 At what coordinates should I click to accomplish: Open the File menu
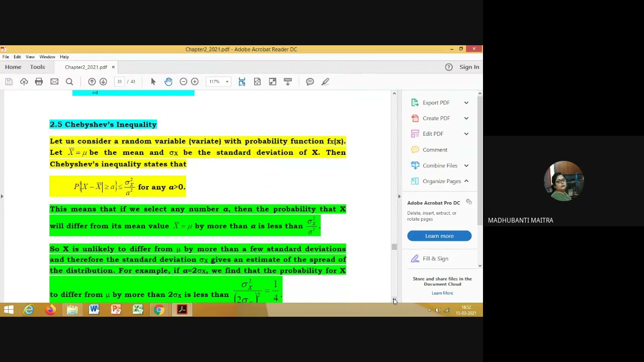click(x=6, y=57)
